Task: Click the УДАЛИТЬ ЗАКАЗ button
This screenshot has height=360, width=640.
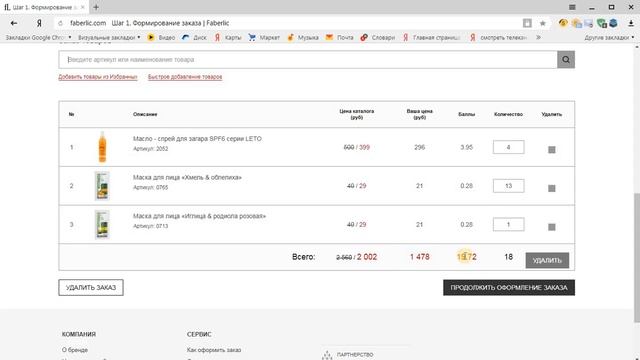Action: point(91,287)
